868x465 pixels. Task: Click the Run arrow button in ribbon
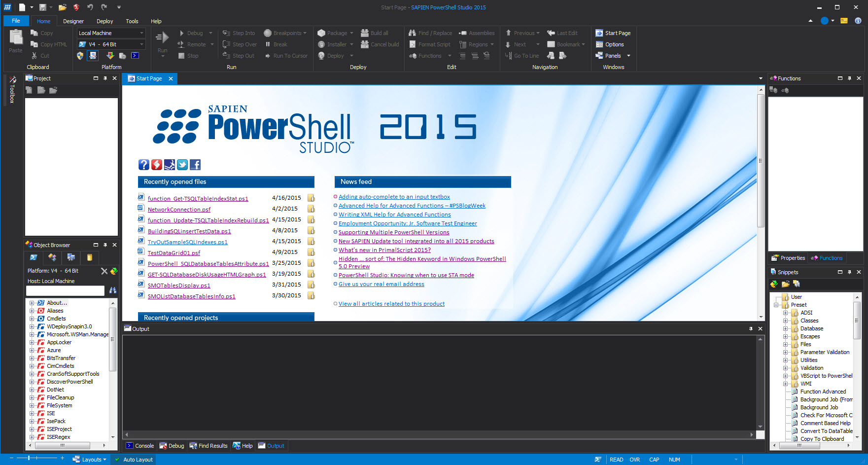pyautogui.click(x=162, y=37)
